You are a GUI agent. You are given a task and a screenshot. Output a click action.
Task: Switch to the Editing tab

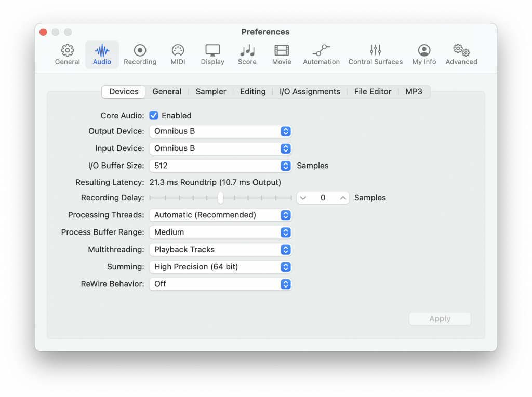253,92
